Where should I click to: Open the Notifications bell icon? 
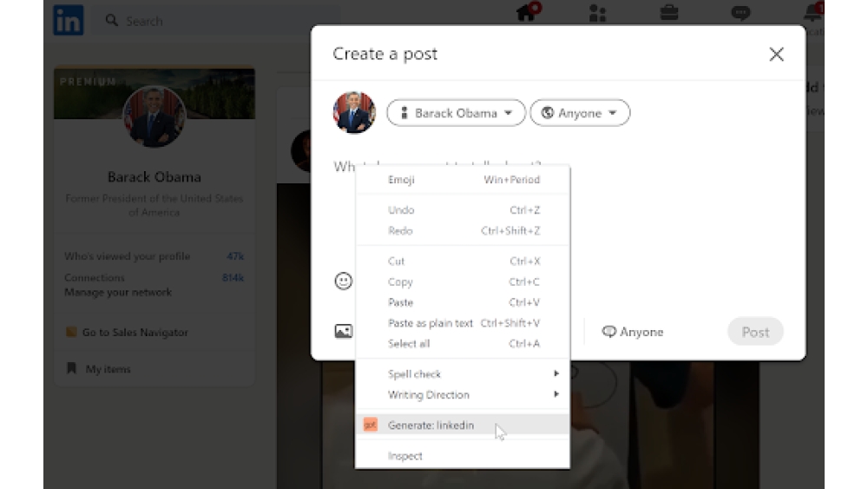coord(813,12)
